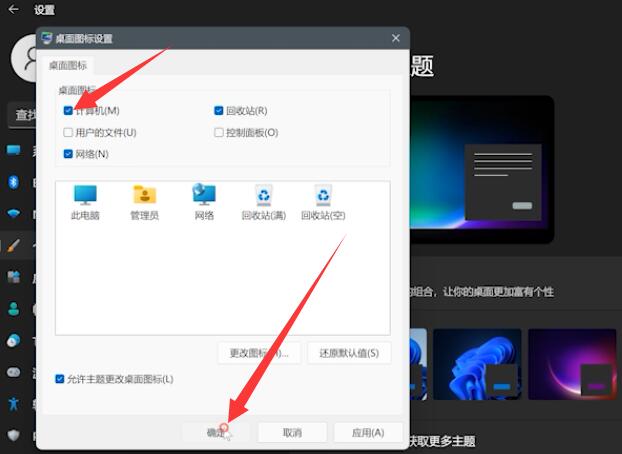Viewport: 622px width, 454px height.
Task: Select the 回收站(满) icon
Action: [264, 203]
